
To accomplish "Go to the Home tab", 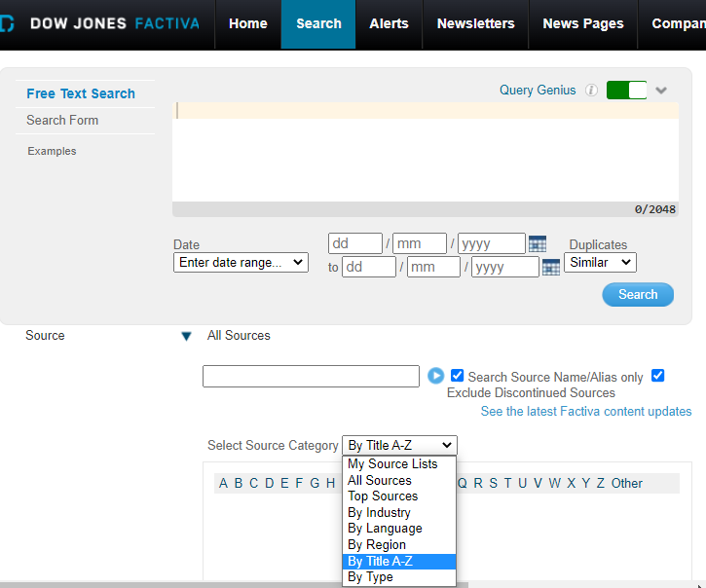I will pos(248,23).
